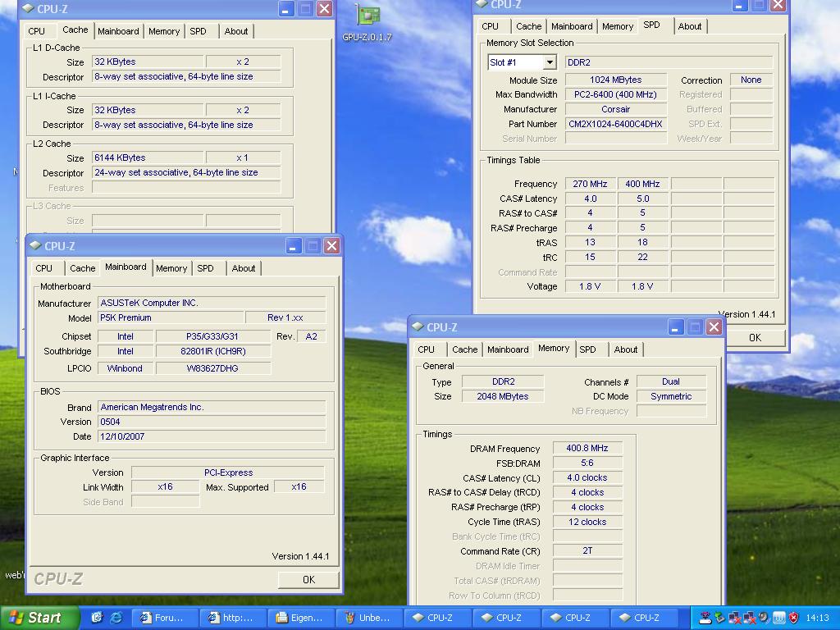The image size is (840, 630).
Task: Click the 'W83627DHG' LPCIO value
Action: click(212, 368)
